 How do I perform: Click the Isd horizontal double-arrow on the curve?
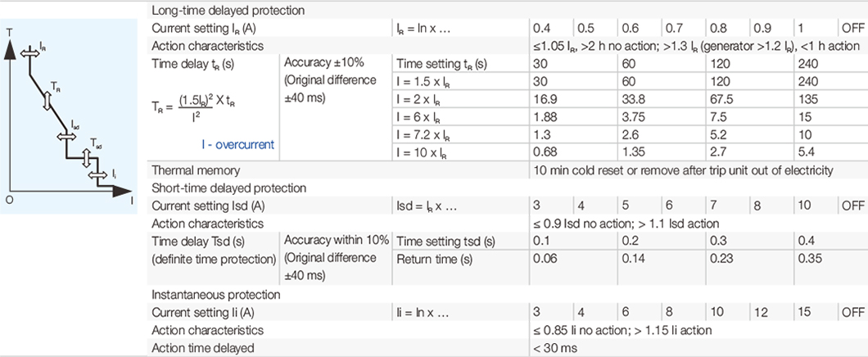tap(66, 136)
